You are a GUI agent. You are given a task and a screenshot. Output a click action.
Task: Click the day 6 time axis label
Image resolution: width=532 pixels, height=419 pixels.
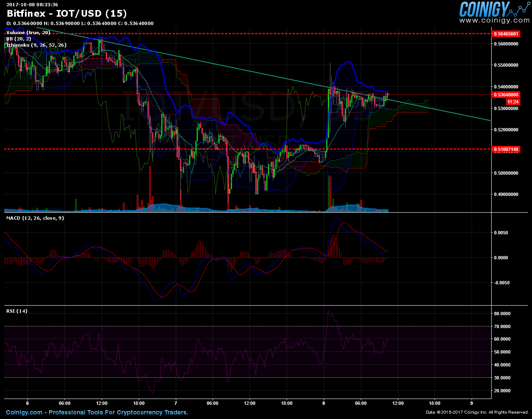coord(27,403)
